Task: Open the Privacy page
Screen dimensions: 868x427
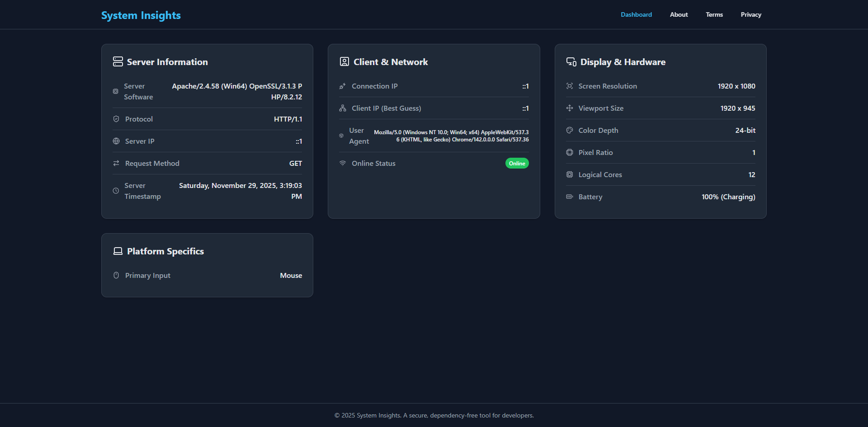Action: 751,14
